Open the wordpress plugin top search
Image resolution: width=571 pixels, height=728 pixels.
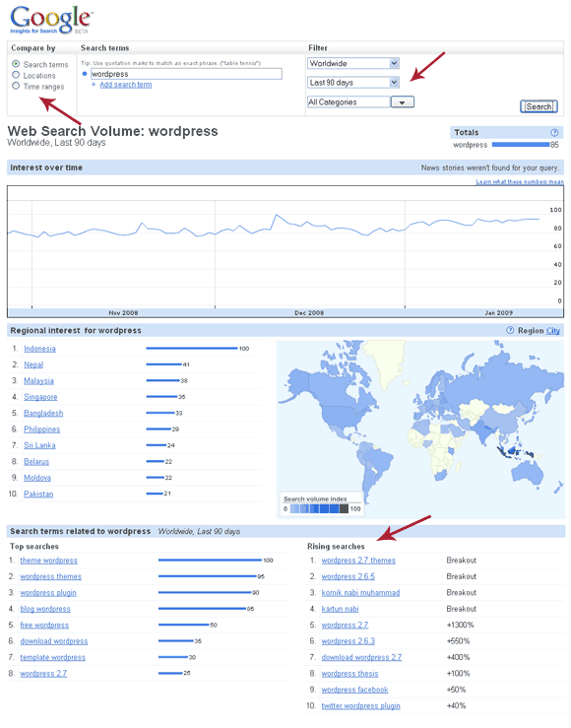tap(48, 593)
